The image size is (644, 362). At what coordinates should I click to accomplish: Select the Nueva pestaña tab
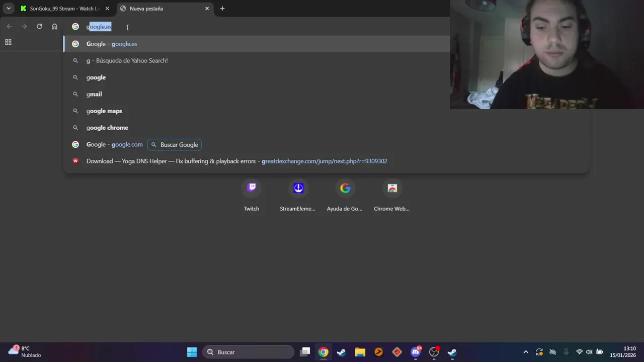[165, 9]
